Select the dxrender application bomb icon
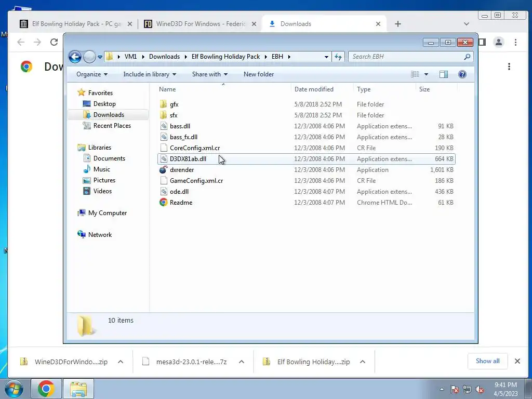The width and height of the screenshot is (532, 399). click(164, 170)
